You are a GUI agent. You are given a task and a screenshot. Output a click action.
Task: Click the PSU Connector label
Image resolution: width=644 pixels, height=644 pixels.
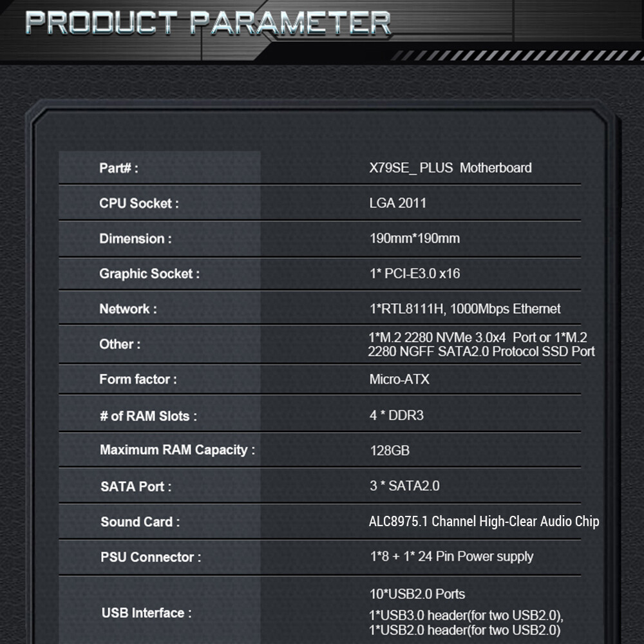(151, 557)
